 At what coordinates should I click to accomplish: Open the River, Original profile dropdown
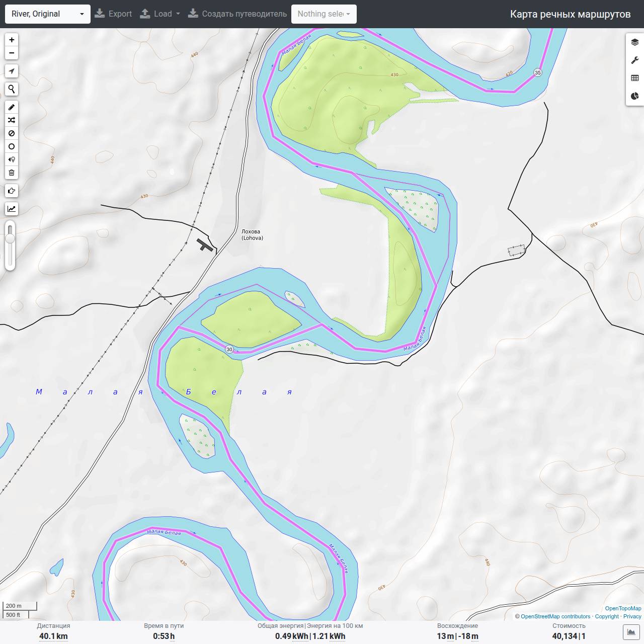pos(48,14)
